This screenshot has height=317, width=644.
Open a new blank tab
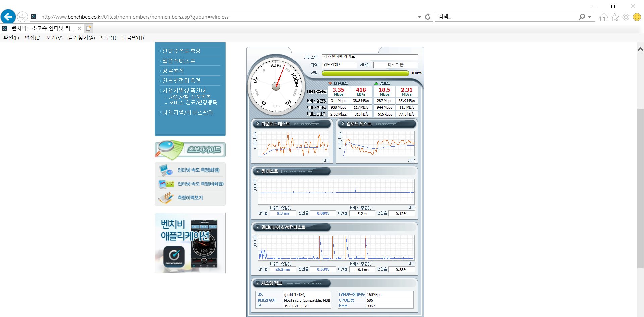[88, 28]
